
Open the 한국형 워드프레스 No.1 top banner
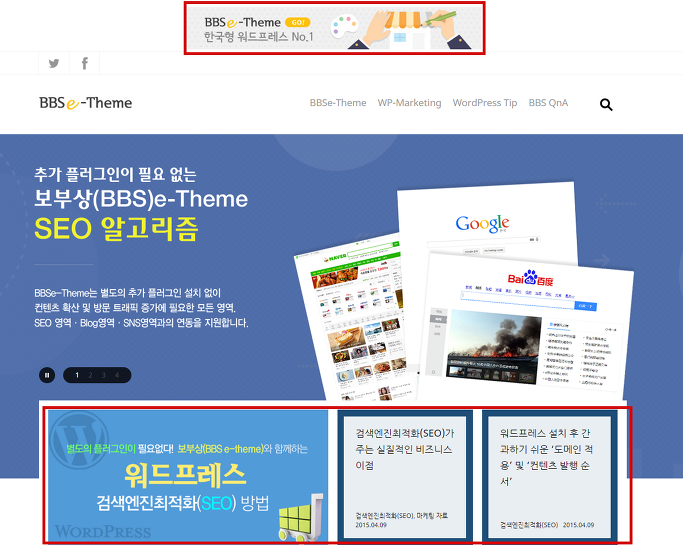335,28
